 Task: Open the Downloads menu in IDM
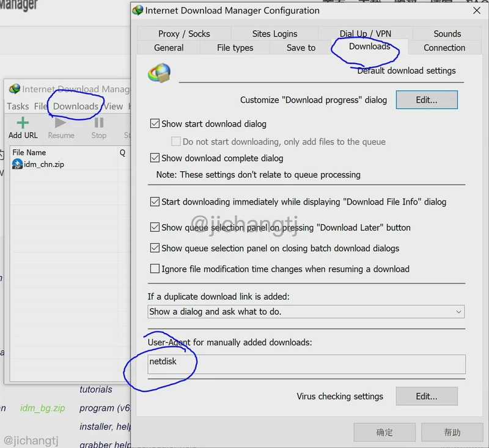[75, 106]
